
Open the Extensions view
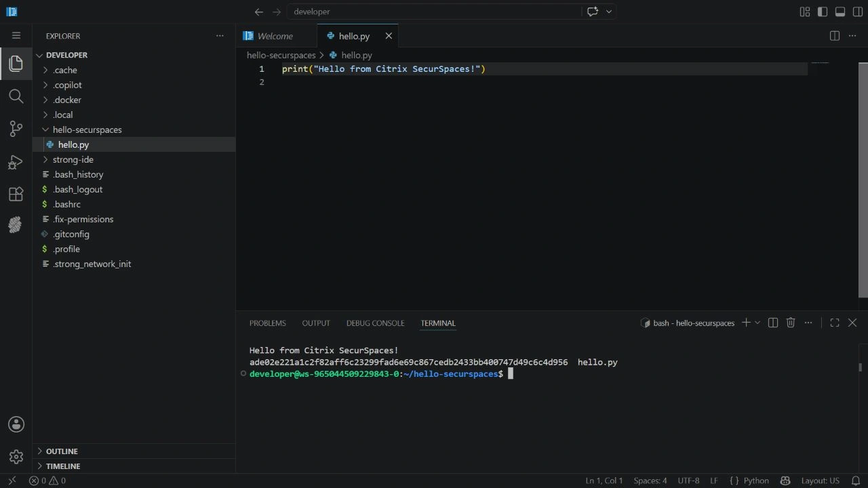(x=16, y=194)
